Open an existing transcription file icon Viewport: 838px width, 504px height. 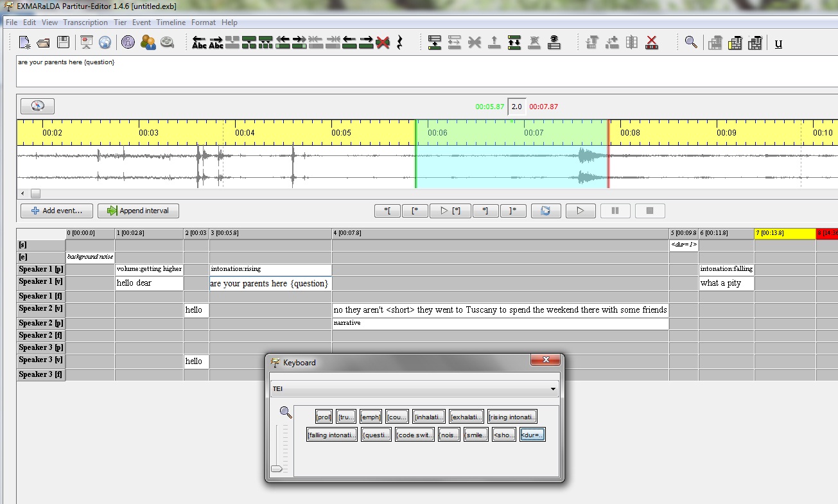42,43
